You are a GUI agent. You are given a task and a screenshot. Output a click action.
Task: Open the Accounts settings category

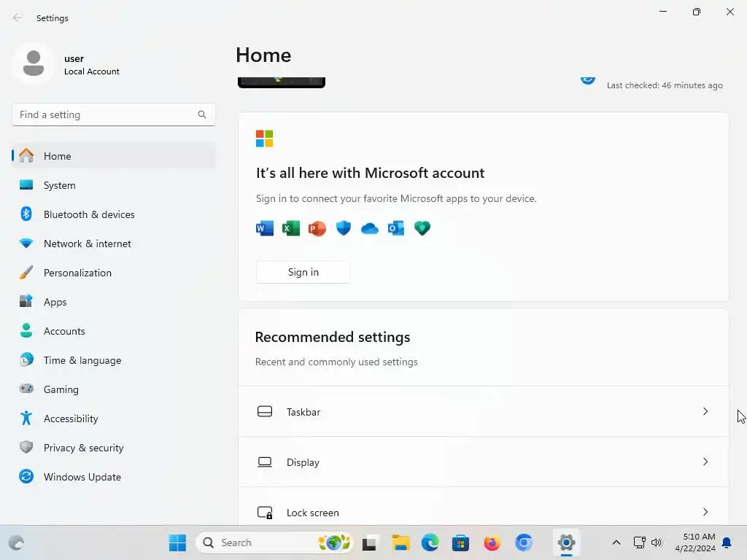[114, 331]
